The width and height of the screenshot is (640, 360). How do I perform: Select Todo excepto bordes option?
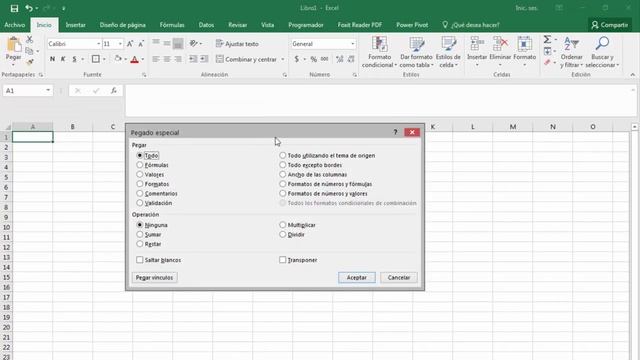(x=282, y=165)
